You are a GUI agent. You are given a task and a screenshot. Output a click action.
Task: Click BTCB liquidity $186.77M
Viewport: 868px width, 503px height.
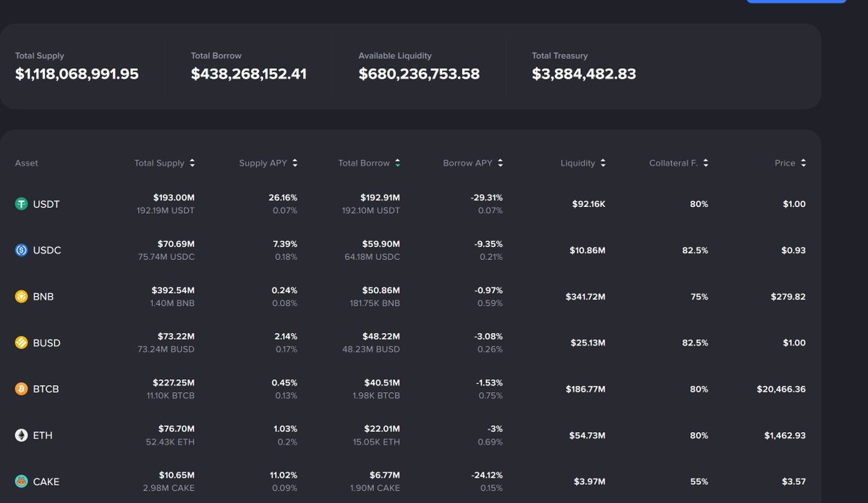[585, 389]
